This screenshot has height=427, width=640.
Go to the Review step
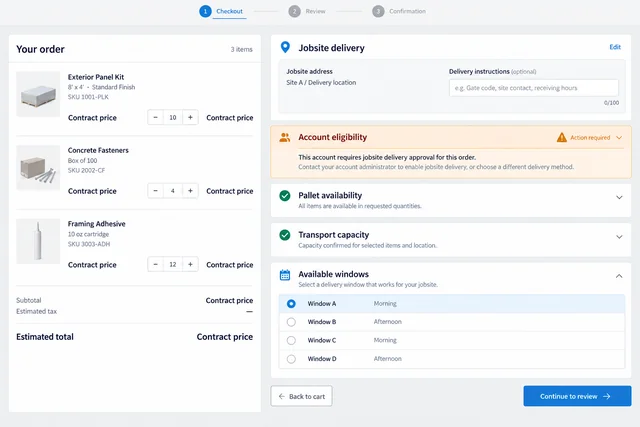coord(316,11)
